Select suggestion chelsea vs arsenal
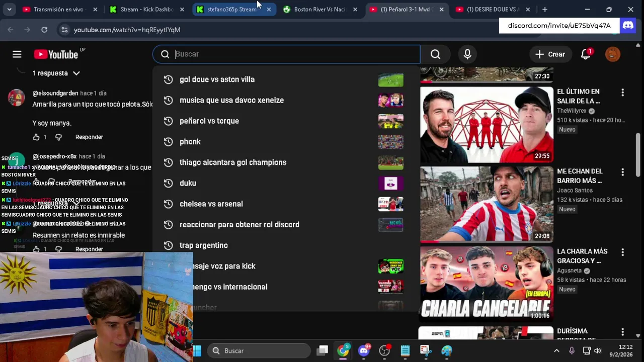The width and height of the screenshot is (644, 362). tap(286, 204)
